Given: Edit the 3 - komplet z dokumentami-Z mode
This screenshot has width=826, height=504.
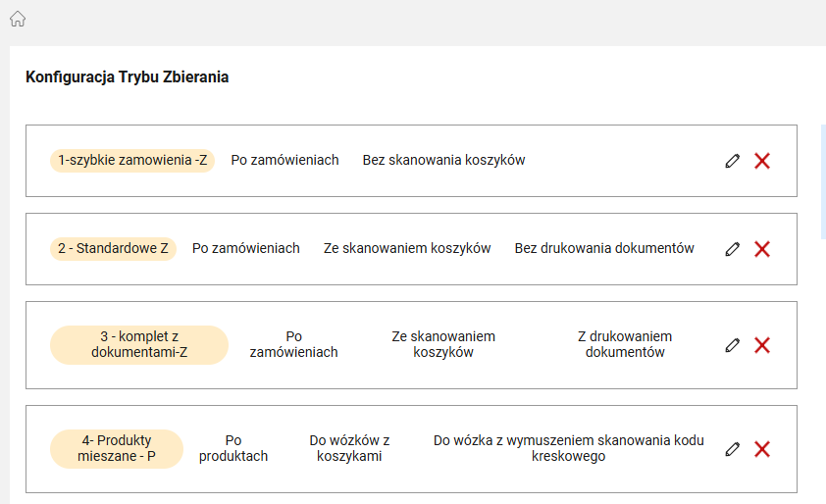Looking at the screenshot, I should [732, 345].
